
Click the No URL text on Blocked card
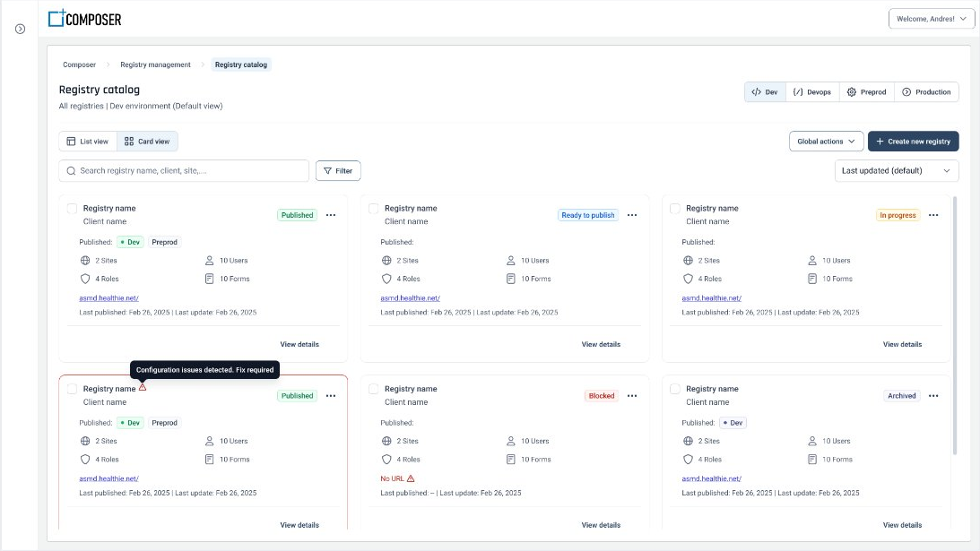coord(392,478)
